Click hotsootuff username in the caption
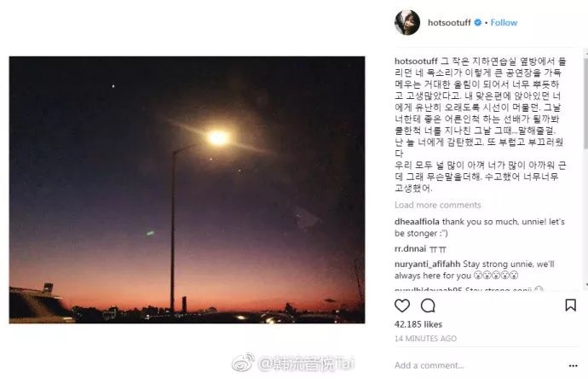The height and width of the screenshot is (378, 588). pos(416,61)
